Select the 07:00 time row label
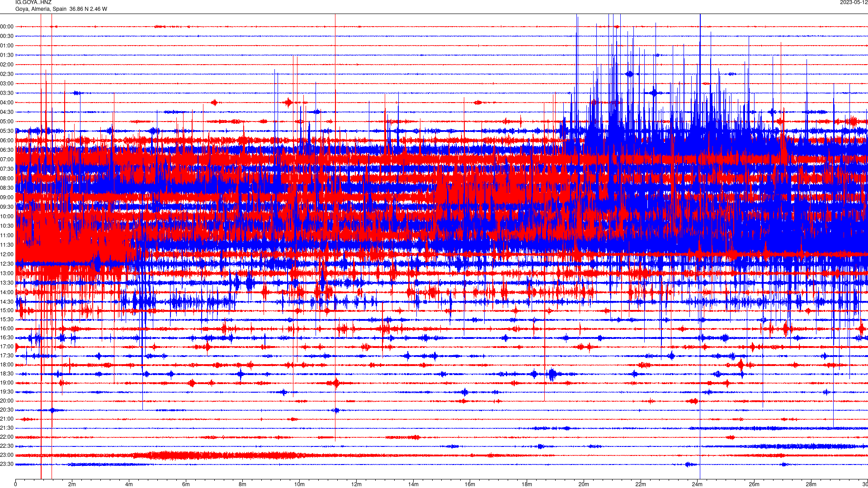The image size is (868, 488). 7,160
